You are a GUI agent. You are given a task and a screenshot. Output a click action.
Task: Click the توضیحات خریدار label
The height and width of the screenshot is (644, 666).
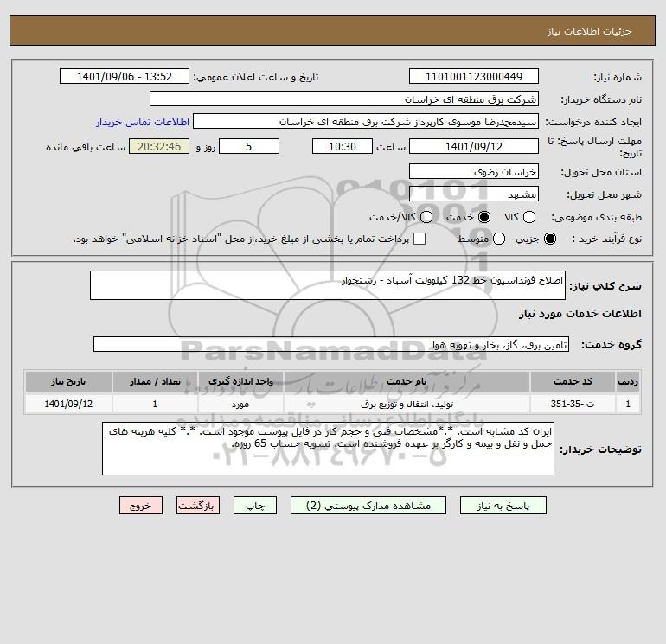(x=600, y=450)
